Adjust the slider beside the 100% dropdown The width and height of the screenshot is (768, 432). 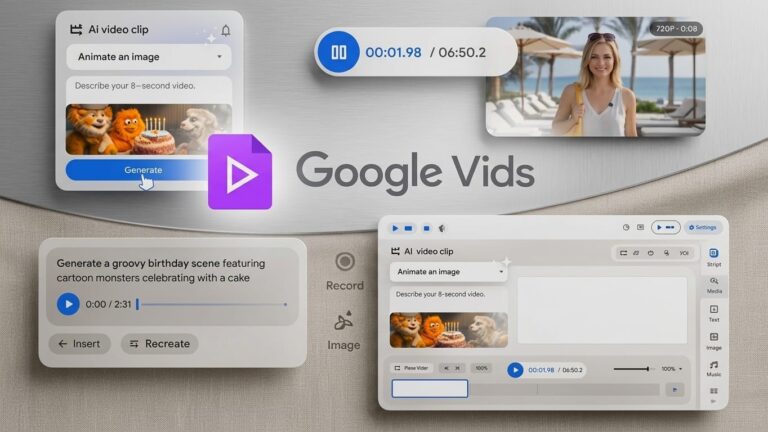(634, 369)
